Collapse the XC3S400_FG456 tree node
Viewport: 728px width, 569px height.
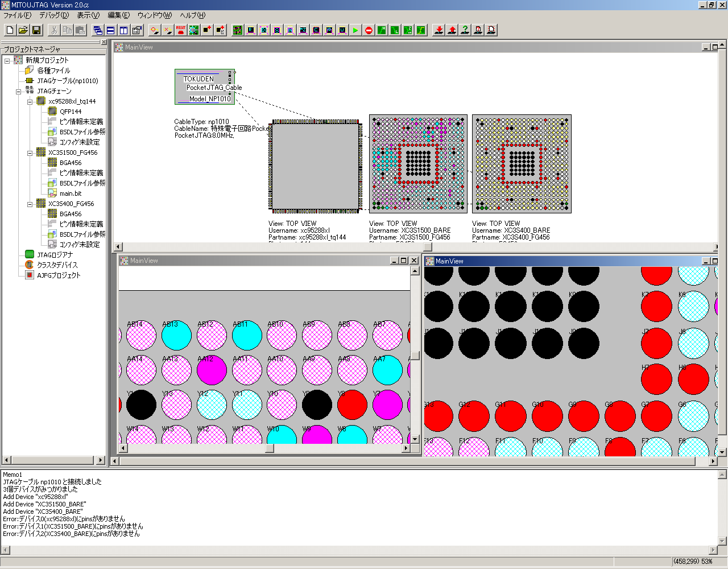30,204
